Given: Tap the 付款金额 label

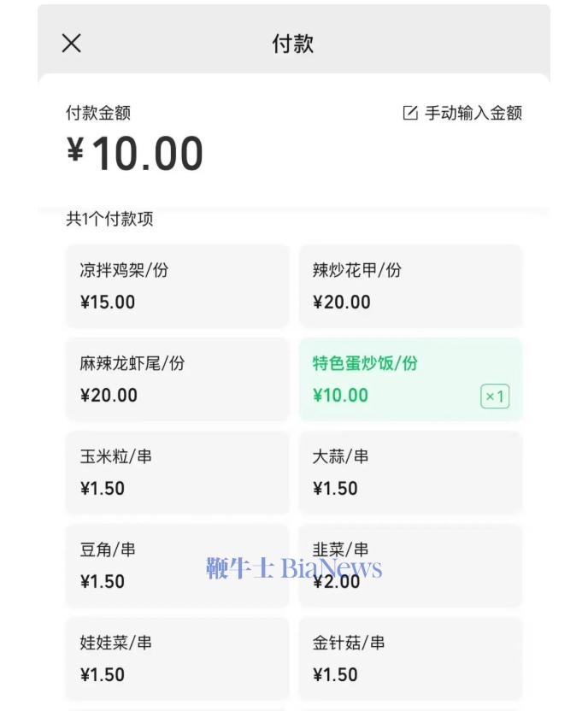Looking at the screenshot, I should [x=98, y=113].
